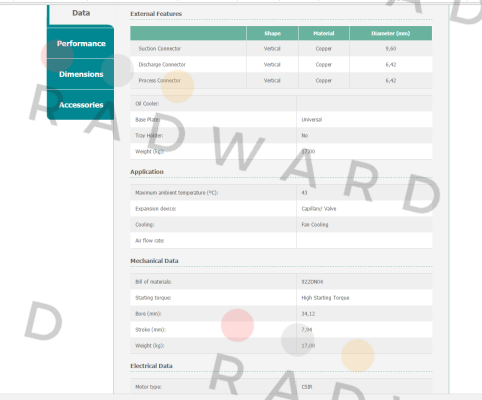
Task: Click the Bill of materials value cell
Action: click(364, 282)
